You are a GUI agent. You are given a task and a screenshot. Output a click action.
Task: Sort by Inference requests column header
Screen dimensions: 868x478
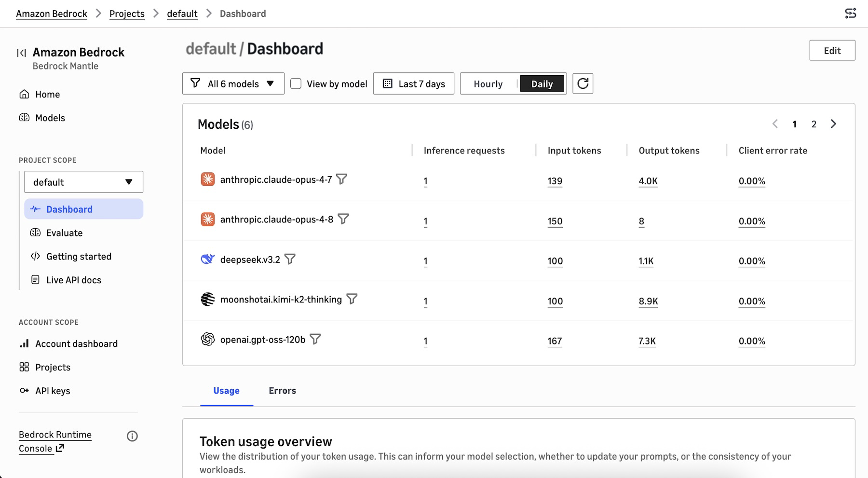pos(464,150)
